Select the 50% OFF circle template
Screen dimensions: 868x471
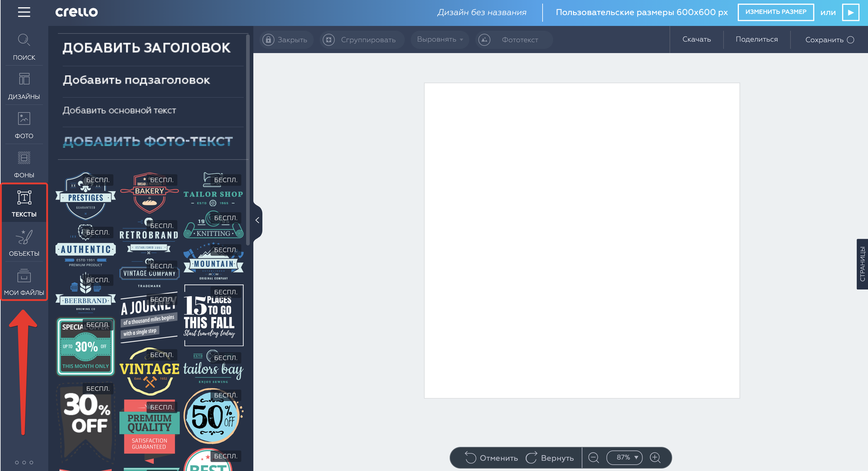(213, 416)
